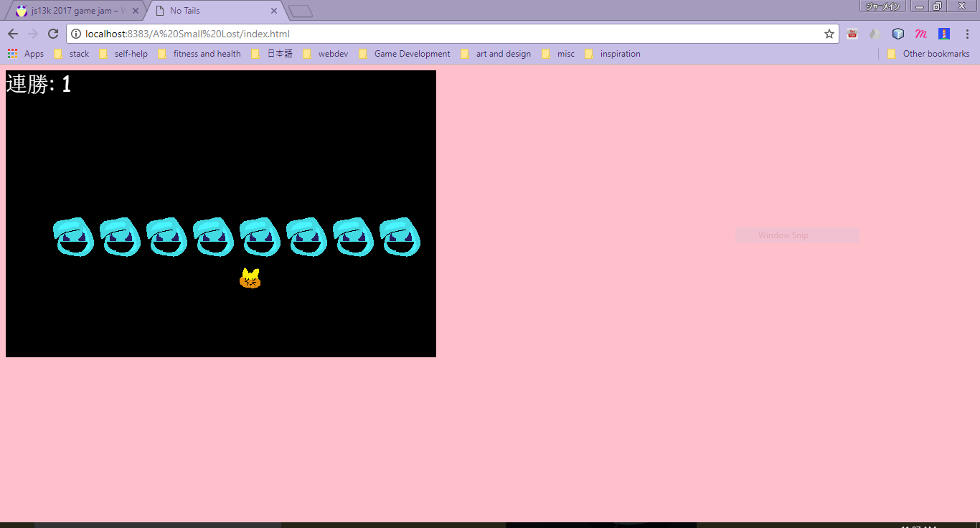Screen dimensions: 980x528
Task: Open the art and design bookmarks folder
Action: coord(496,54)
